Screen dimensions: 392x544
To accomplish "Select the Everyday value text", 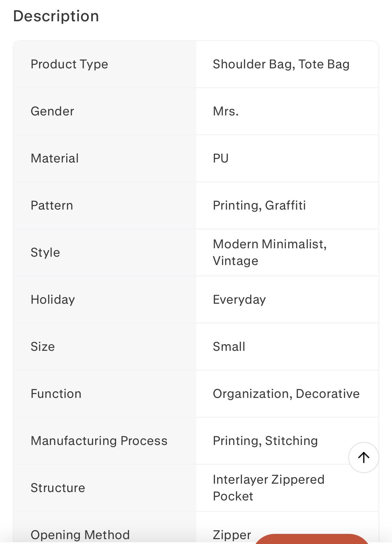I will [239, 300].
